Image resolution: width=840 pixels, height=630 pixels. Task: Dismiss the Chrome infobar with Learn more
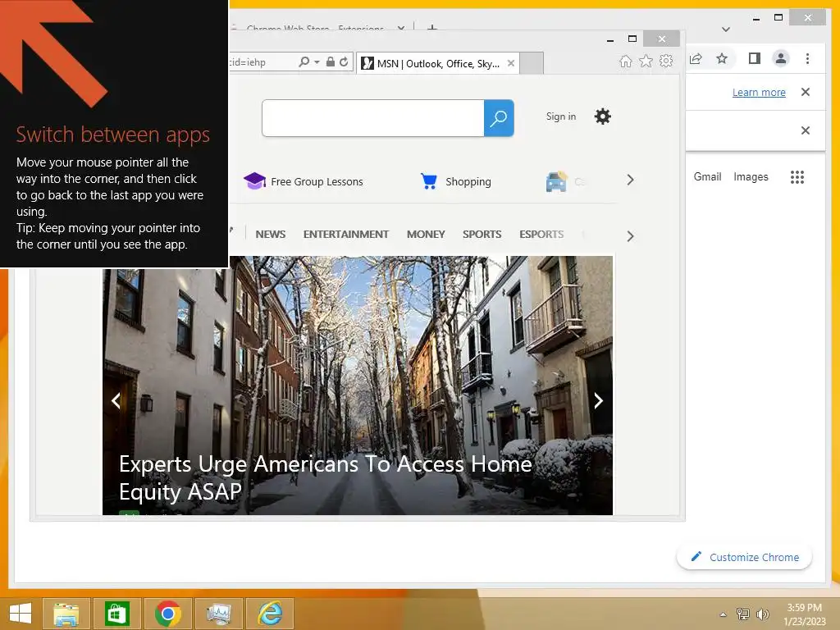pos(806,92)
